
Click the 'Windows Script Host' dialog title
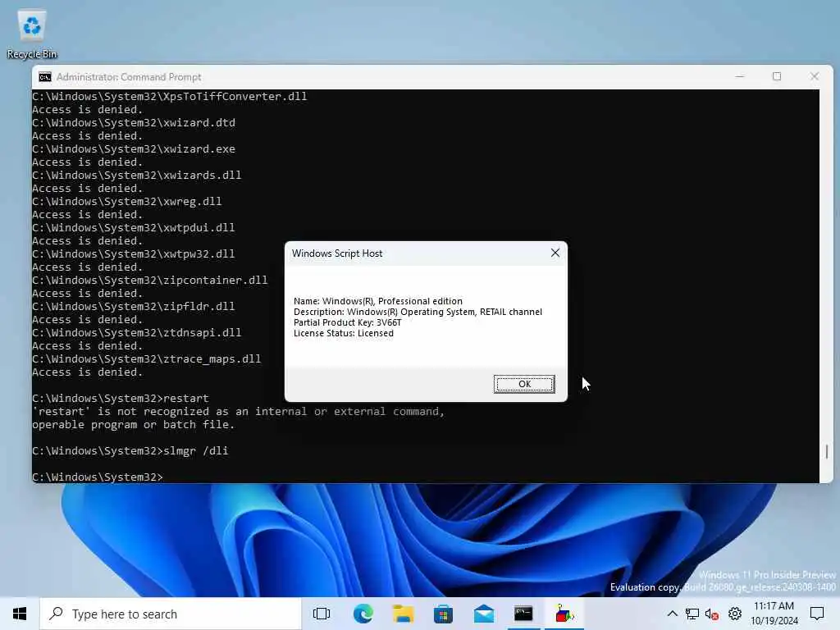[x=337, y=253]
